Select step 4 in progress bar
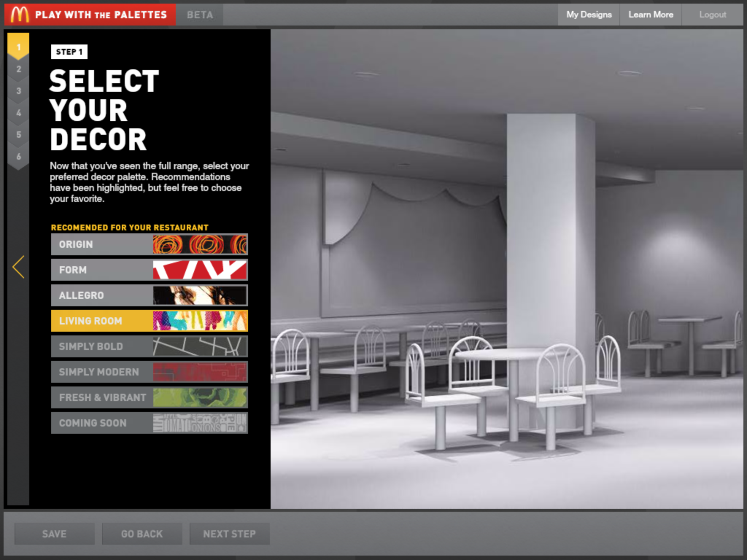The height and width of the screenshot is (560, 747). pos(19,113)
